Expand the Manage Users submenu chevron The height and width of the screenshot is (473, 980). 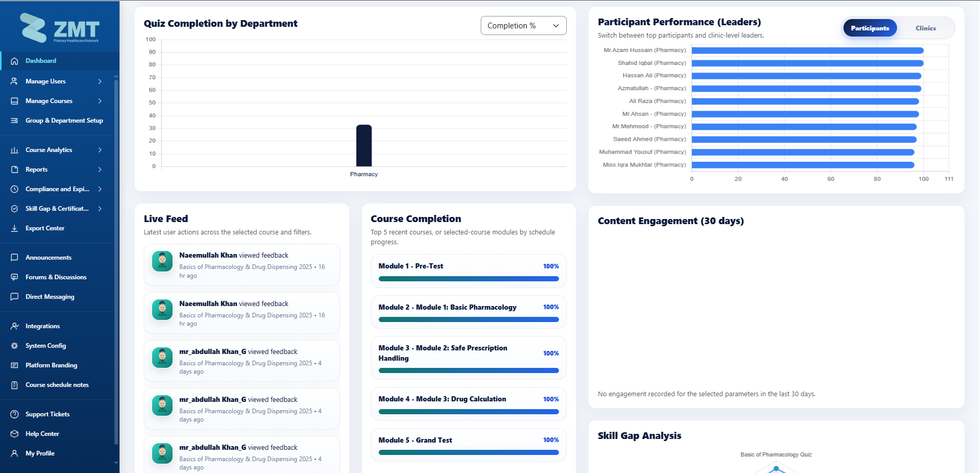coord(100,81)
